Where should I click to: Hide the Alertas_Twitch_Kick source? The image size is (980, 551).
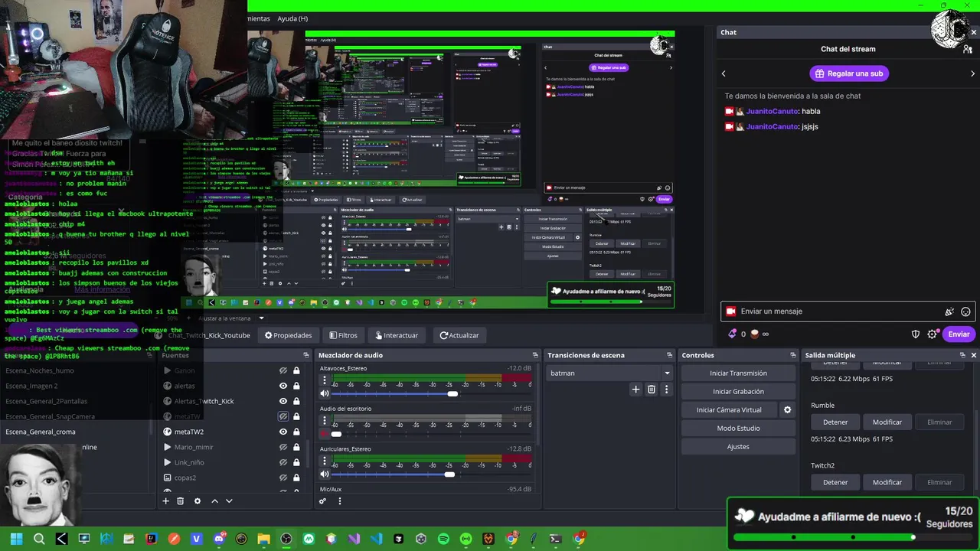tap(283, 401)
